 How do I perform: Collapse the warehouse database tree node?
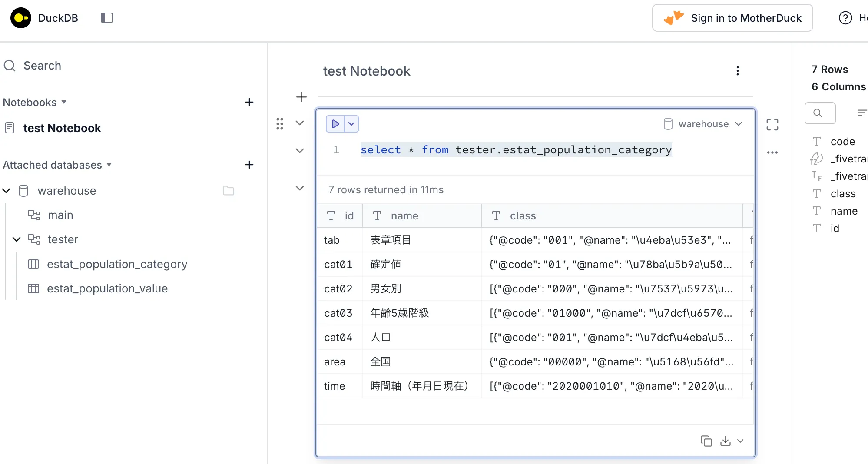click(7, 191)
